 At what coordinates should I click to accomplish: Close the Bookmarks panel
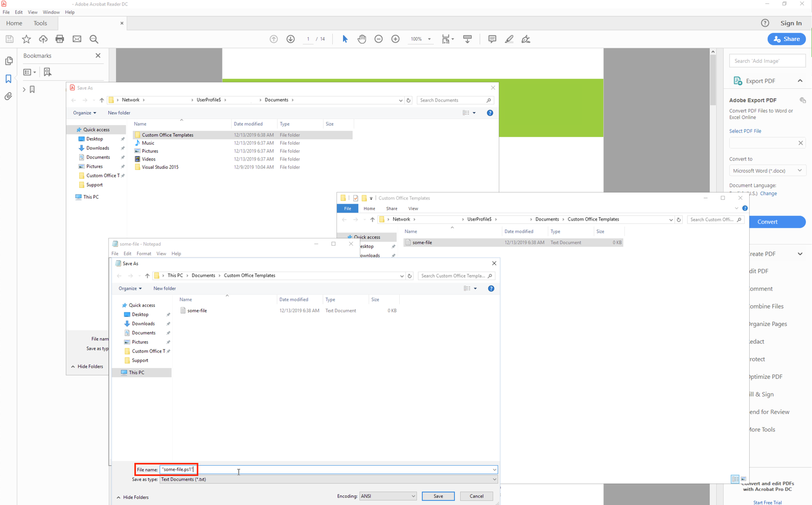click(x=98, y=56)
